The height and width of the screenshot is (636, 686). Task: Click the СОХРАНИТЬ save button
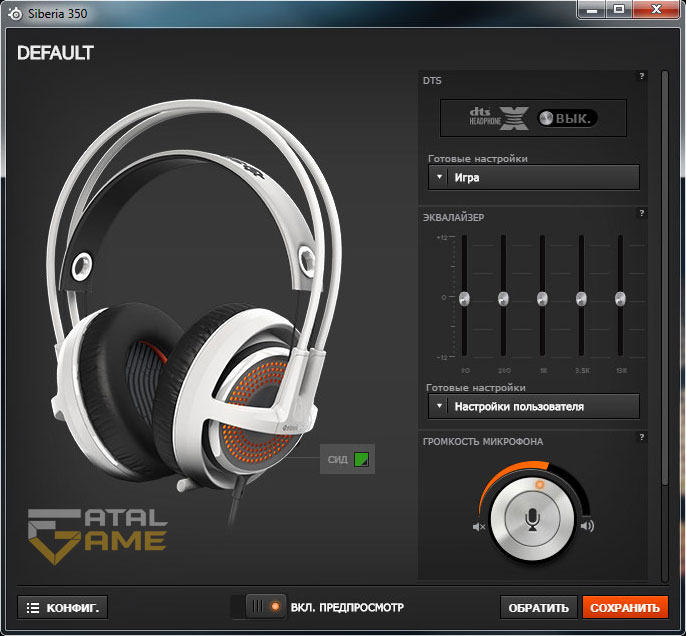(625, 608)
